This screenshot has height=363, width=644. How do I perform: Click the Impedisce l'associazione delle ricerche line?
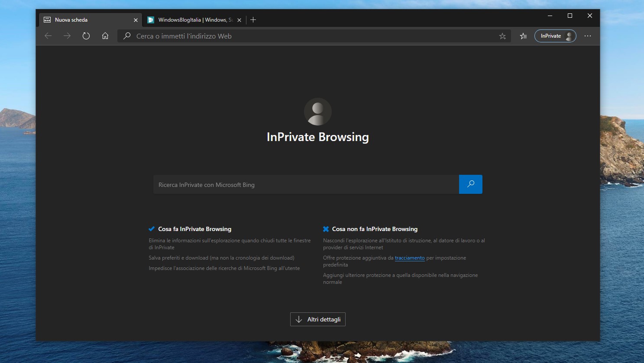(x=224, y=268)
